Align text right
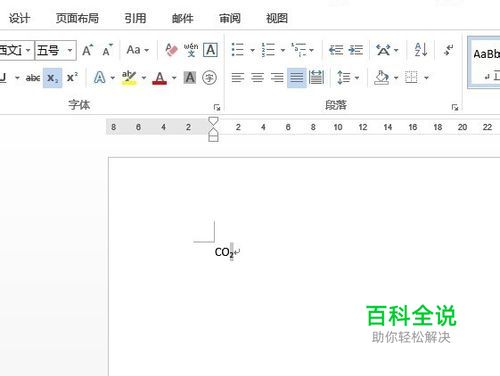 point(277,78)
